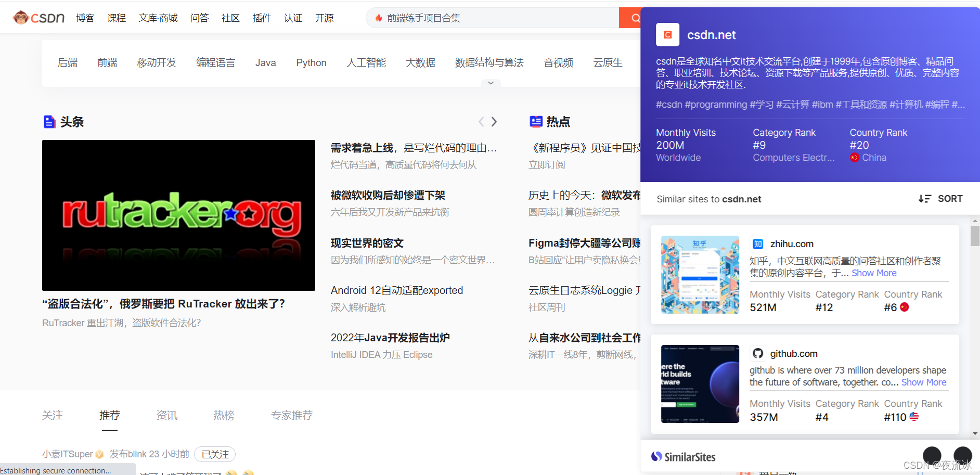Select the 云原生 category

click(608, 63)
